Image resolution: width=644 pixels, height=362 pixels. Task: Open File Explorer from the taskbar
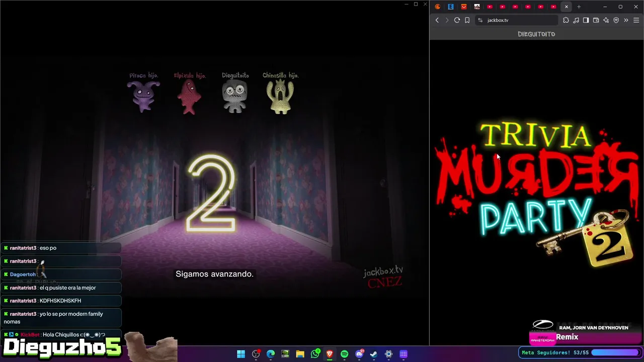pyautogui.click(x=300, y=354)
